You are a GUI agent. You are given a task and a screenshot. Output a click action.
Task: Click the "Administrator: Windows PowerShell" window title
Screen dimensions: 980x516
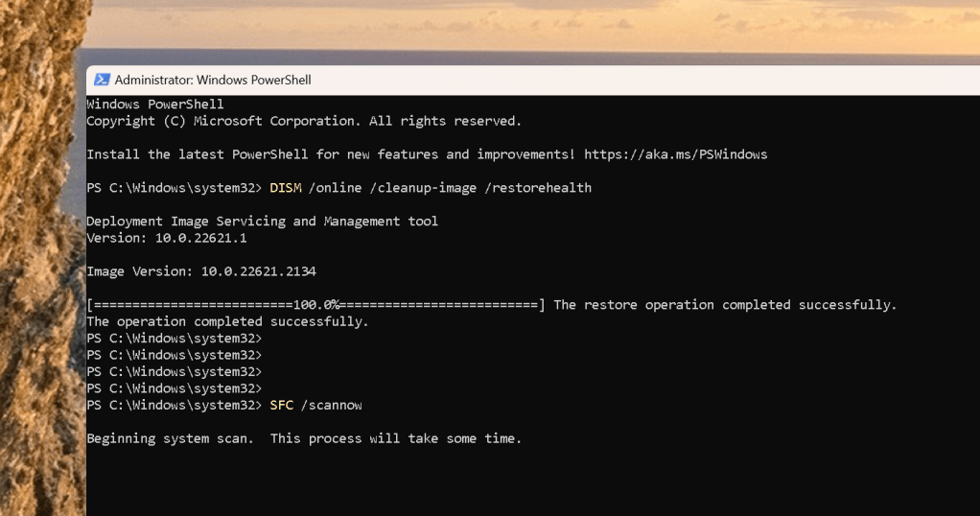coord(213,80)
